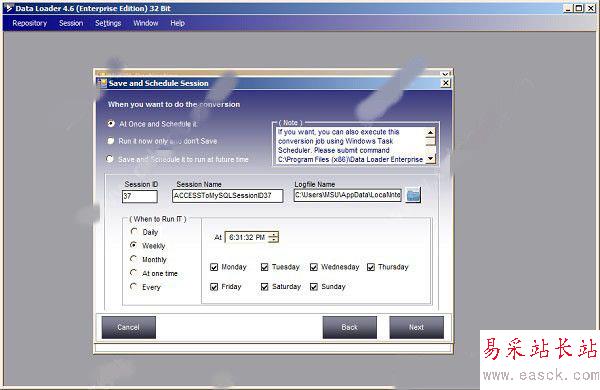
Task: Click the chevron above the dialog close button
Action: (445, 74)
